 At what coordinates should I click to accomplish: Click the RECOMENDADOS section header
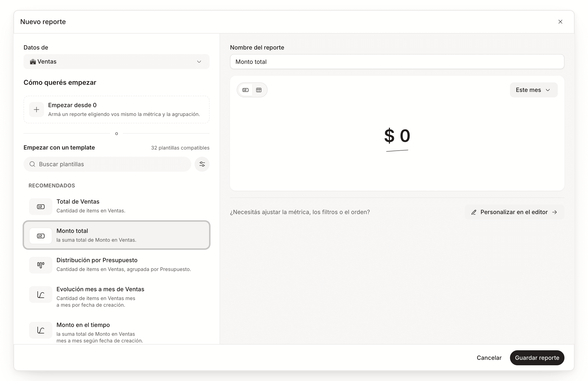point(52,185)
